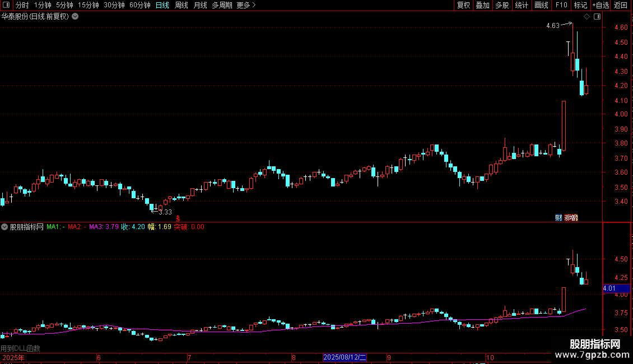Viewport: 633px width, 364px height.
Task: Click the 突破: 0.00 breakout value
Action: [x=189, y=227]
